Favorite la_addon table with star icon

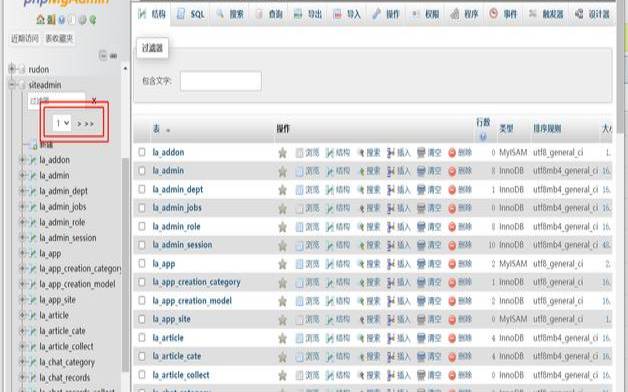coord(282,153)
